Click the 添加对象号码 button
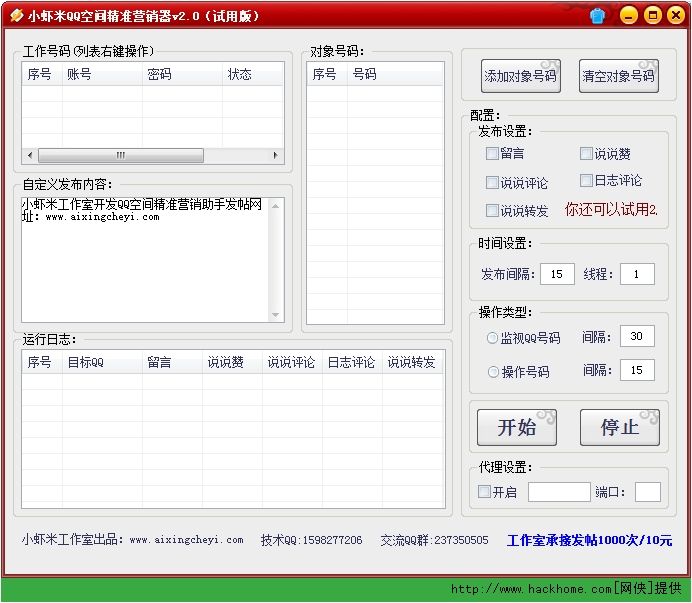The height and width of the screenshot is (603, 692). (x=521, y=76)
